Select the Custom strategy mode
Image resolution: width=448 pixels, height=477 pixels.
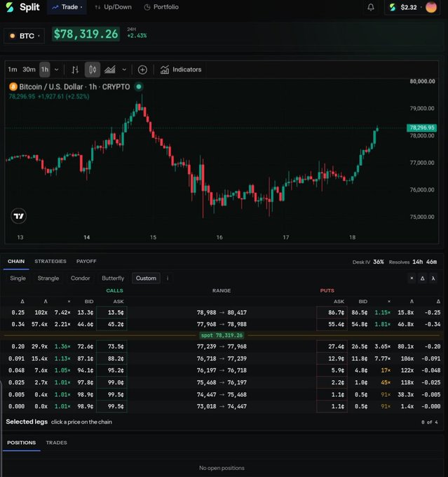pos(146,278)
